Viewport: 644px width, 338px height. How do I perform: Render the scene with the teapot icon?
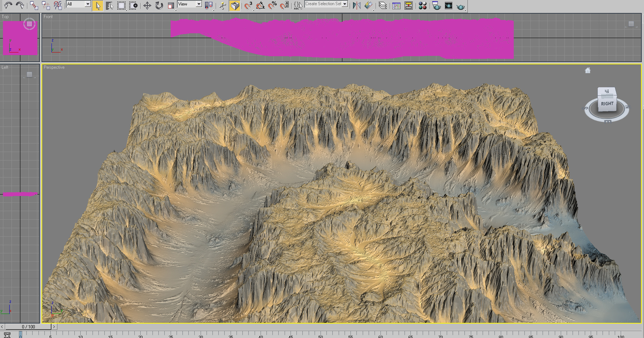click(460, 6)
